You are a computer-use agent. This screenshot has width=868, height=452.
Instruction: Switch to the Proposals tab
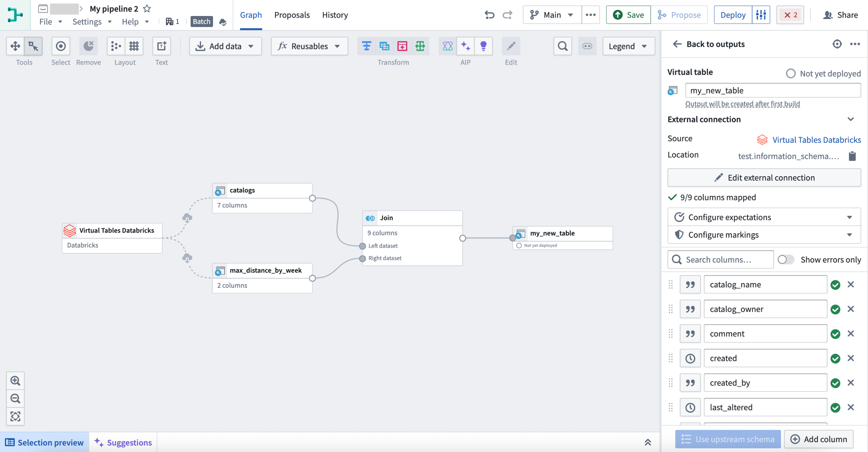tap(292, 15)
